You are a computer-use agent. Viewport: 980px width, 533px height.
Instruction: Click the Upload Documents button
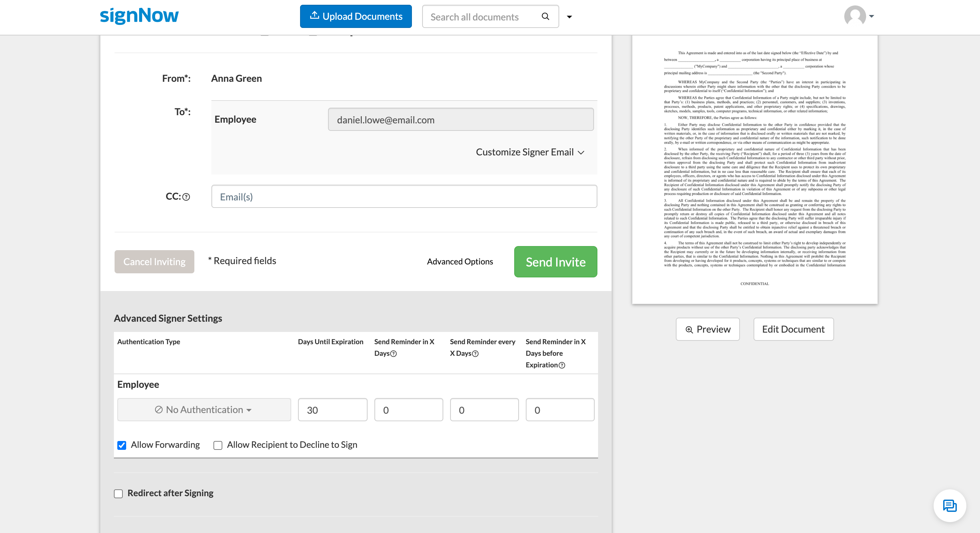pyautogui.click(x=356, y=16)
